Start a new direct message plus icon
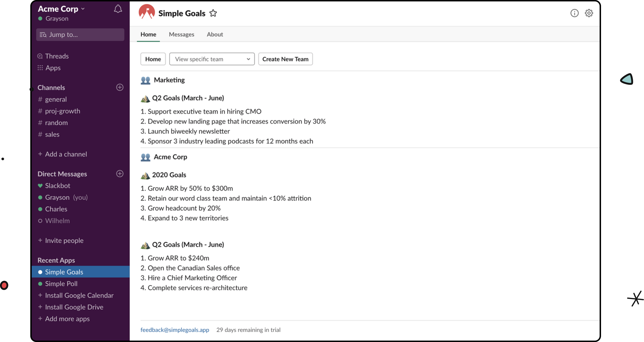 pos(120,174)
